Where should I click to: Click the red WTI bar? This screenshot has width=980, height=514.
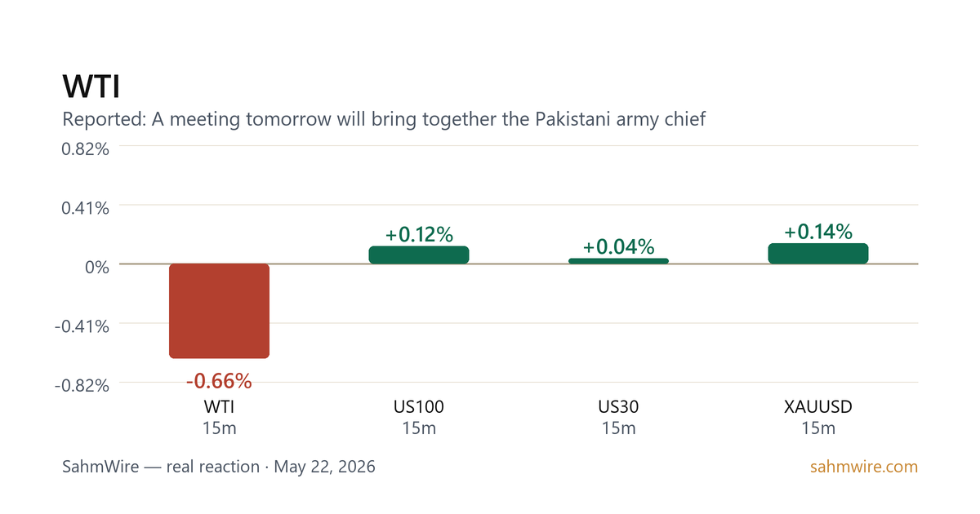tap(219, 311)
